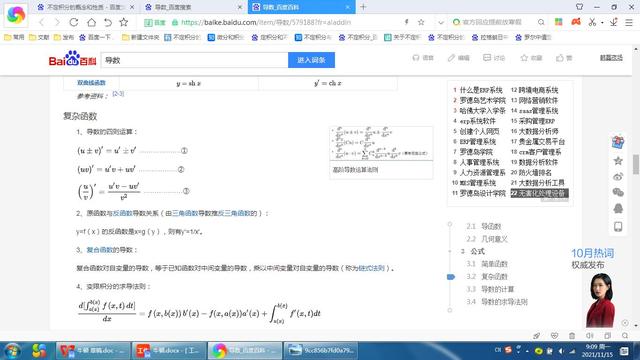The image size is (640, 360).
Task: Switch to the 不定积分的概念和性质 tab
Action: [x=85, y=7]
